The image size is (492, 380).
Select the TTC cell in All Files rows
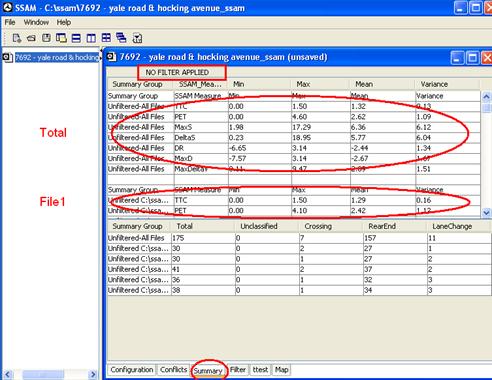[x=201, y=107]
